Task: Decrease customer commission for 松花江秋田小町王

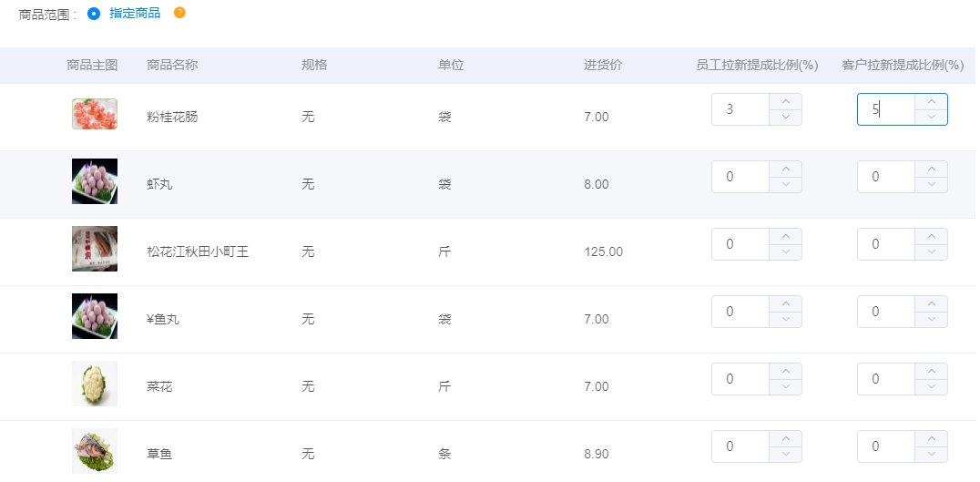Action: (931, 252)
